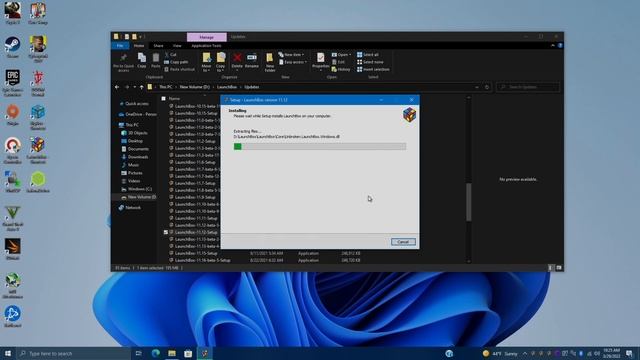Toggle the select-all checkbox beside Name header
This screenshot has width=640, height=360.
[x=164, y=98]
